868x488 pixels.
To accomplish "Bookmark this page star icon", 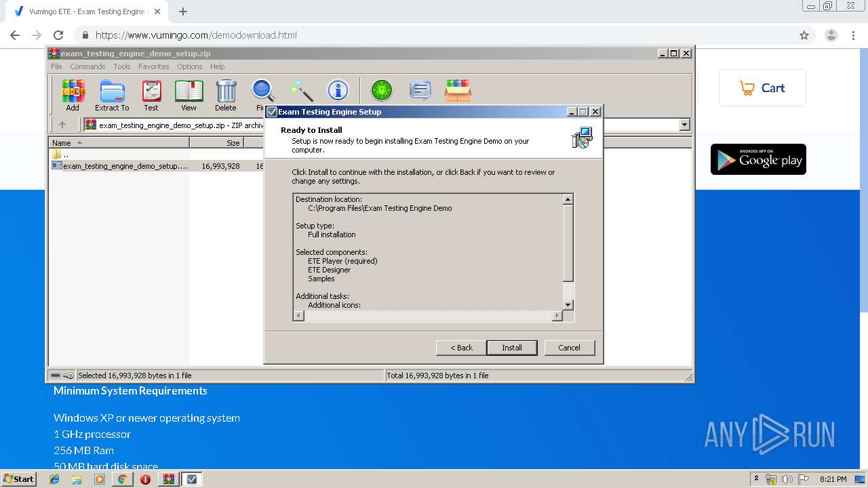I will 804,35.
